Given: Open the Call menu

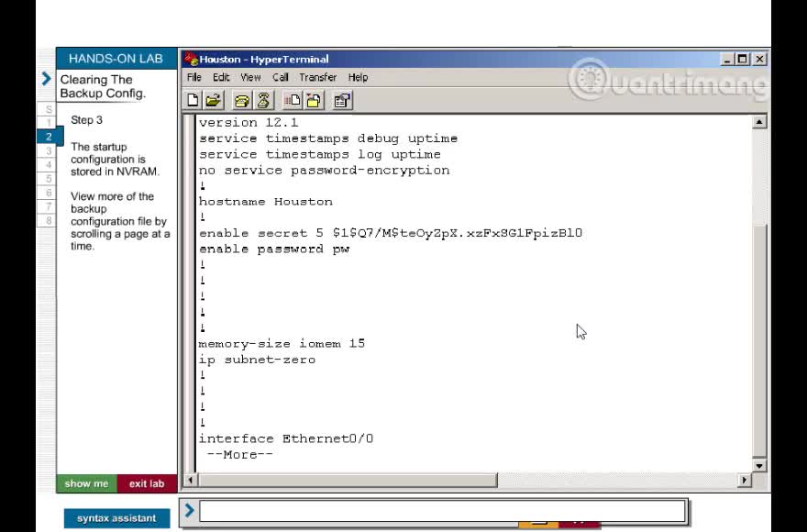Looking at the screenshot, I should click(280, 77).
